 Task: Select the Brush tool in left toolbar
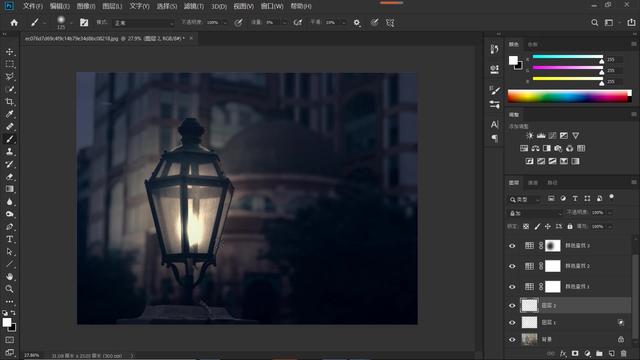coord(9,139)
